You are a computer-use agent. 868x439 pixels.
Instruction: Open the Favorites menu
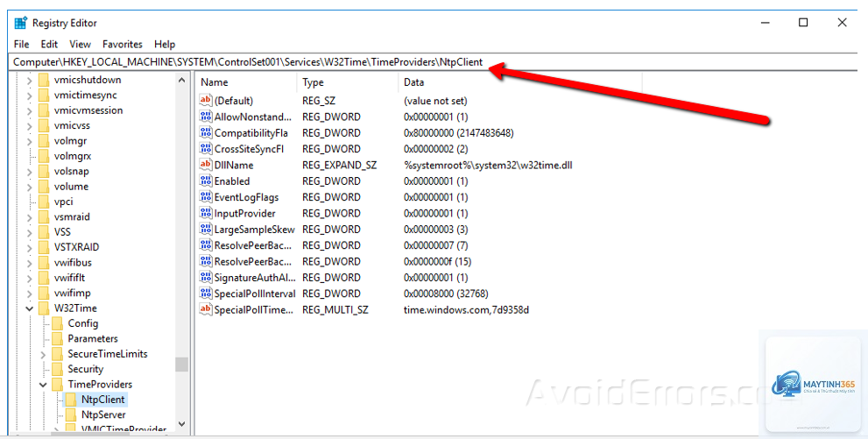point(123,45)
